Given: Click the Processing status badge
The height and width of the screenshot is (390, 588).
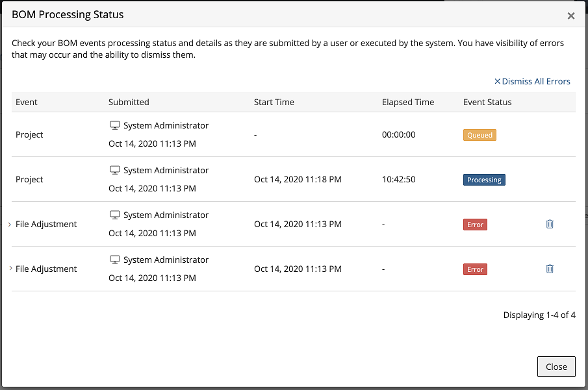Looking at the screenshot, I should pyautogui.click(x=484, y=180).
